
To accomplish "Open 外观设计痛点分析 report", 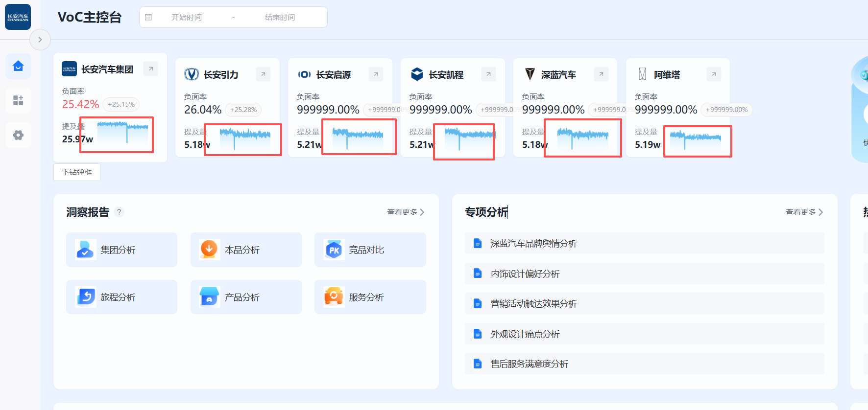I will [x=645, y=334].
